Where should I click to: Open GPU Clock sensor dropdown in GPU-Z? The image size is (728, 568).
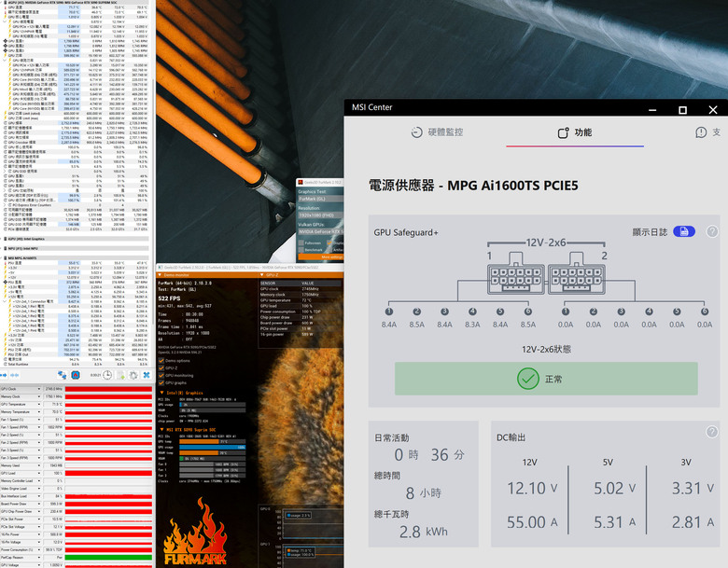pyautogui.click(x=38, y=389)
